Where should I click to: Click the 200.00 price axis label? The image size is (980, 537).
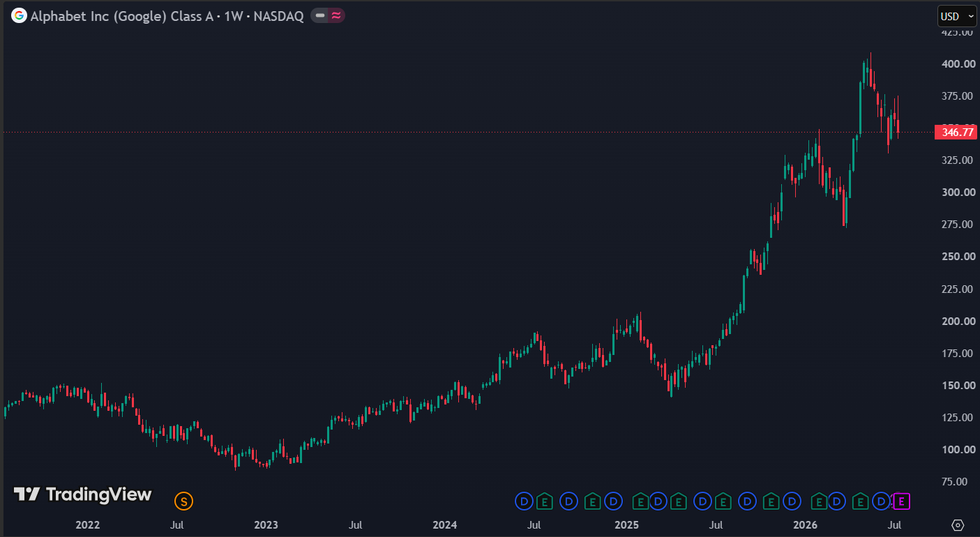coord(958,322)
